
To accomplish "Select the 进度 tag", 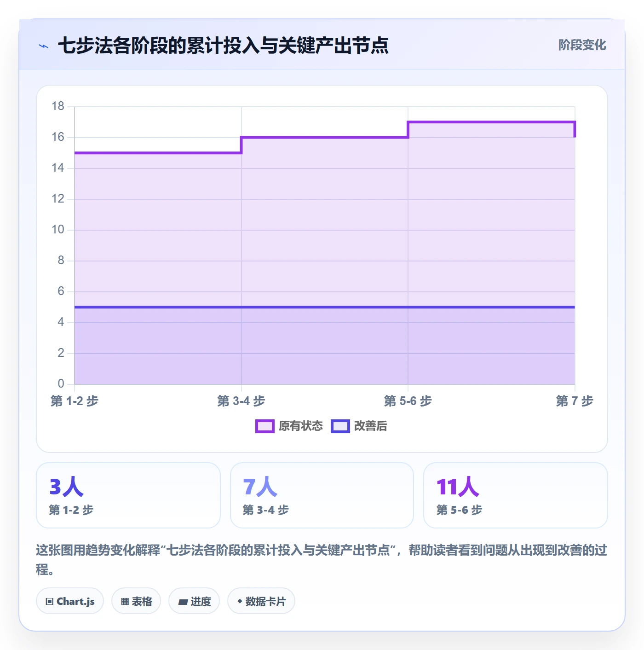I will [194, 601].
